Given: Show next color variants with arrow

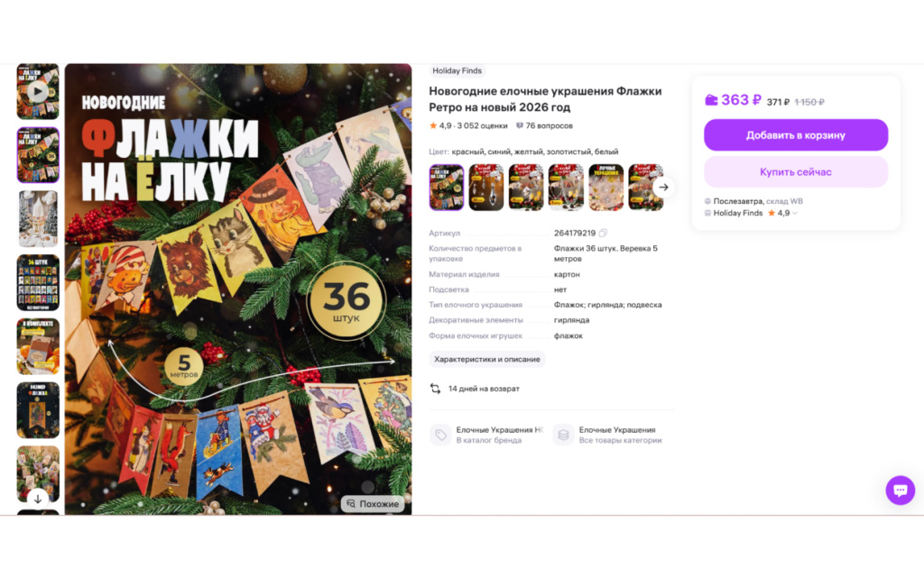Looking at the screenshot, I should coord(663,188).
